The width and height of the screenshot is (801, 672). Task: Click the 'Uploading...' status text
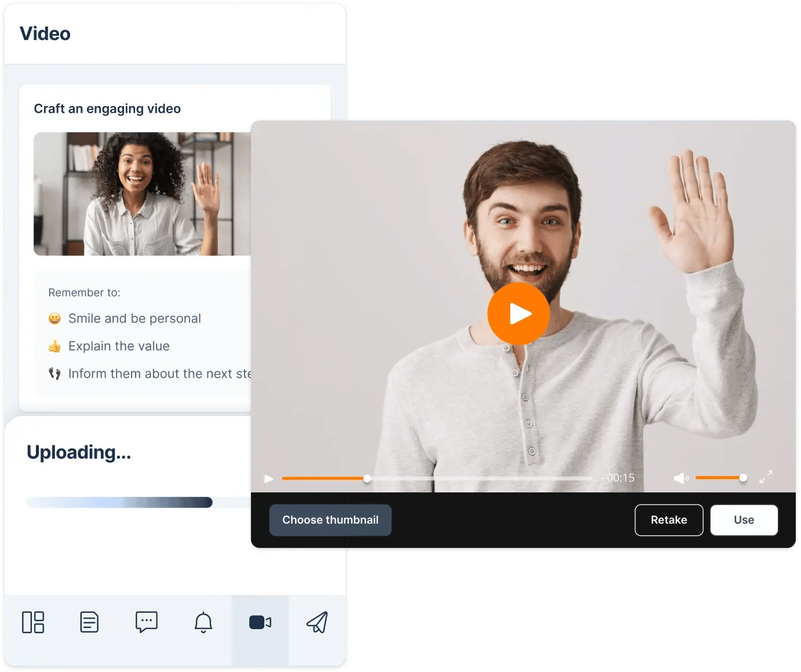tap(79, 452)
